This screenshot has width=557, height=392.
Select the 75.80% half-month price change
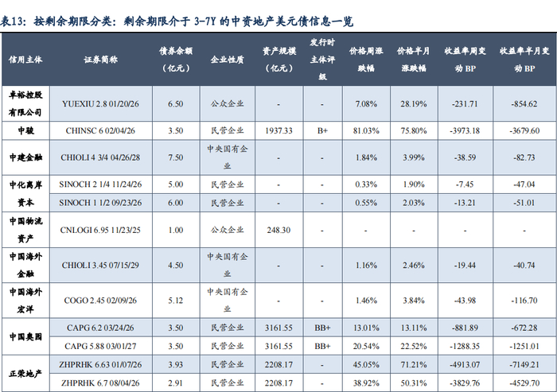[414, 130]
